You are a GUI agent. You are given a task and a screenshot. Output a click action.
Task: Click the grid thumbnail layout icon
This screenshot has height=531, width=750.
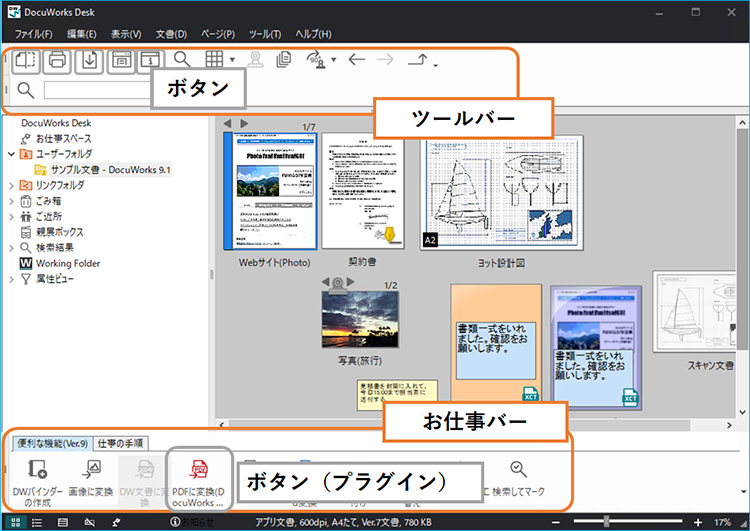click(x=214, y=59)
